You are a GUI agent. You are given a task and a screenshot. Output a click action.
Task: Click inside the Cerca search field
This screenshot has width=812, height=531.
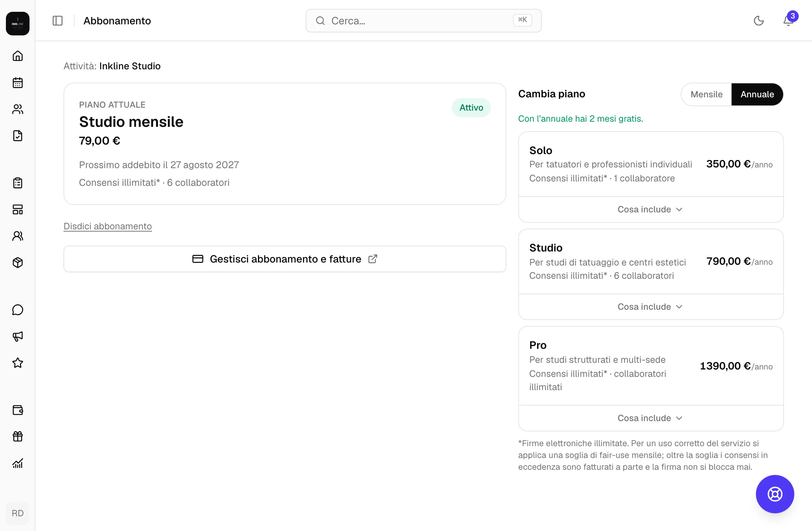tap(424, 21)
